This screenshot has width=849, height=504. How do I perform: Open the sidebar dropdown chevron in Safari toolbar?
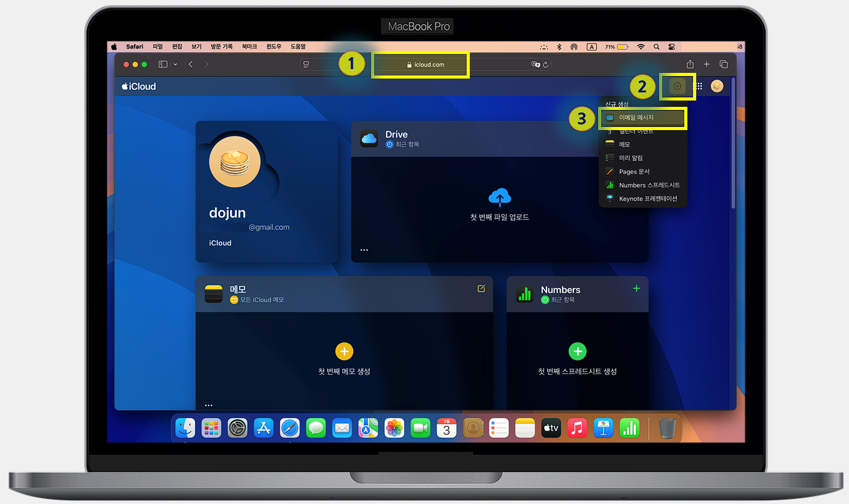[175, 64]
